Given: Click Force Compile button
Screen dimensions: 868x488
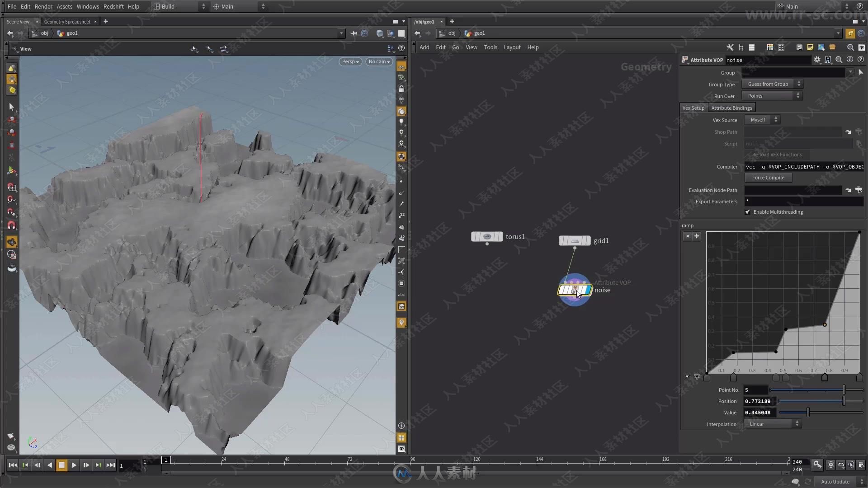Looking at the screenshot, I should [768, 177].
